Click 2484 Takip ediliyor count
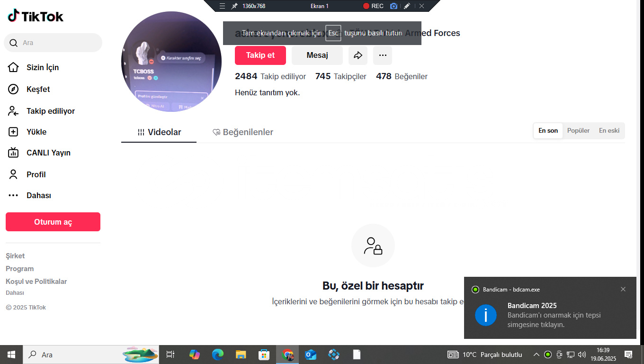The height and width of the screenshot is (364, 644). 270,76
